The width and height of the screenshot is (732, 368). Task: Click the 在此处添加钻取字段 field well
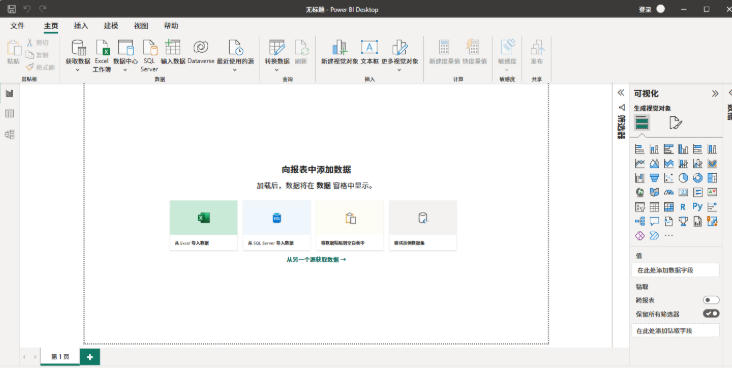coord(676,331)
